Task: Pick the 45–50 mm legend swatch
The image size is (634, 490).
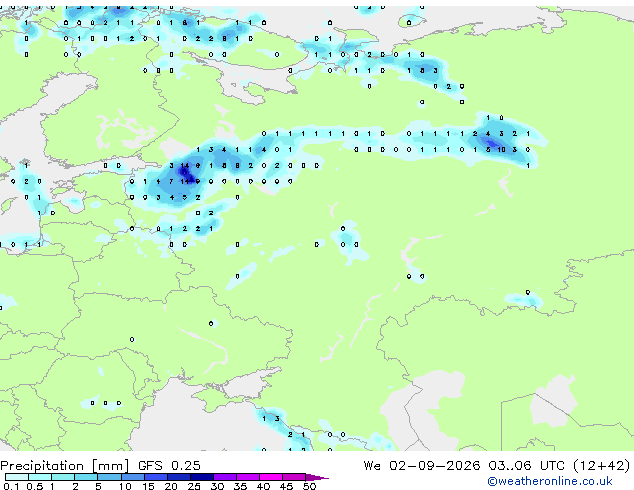Action: click(x=294, y=477)
